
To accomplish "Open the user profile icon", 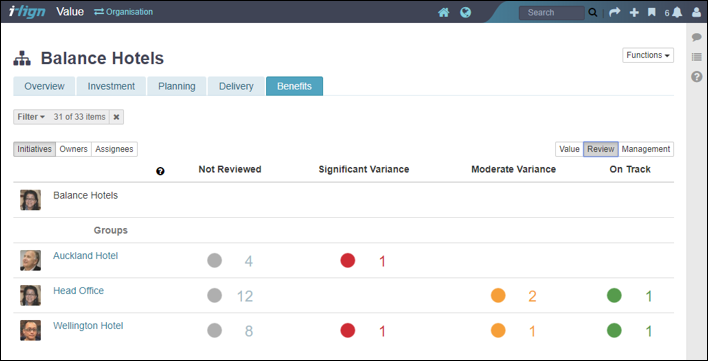I will point(696,13).
